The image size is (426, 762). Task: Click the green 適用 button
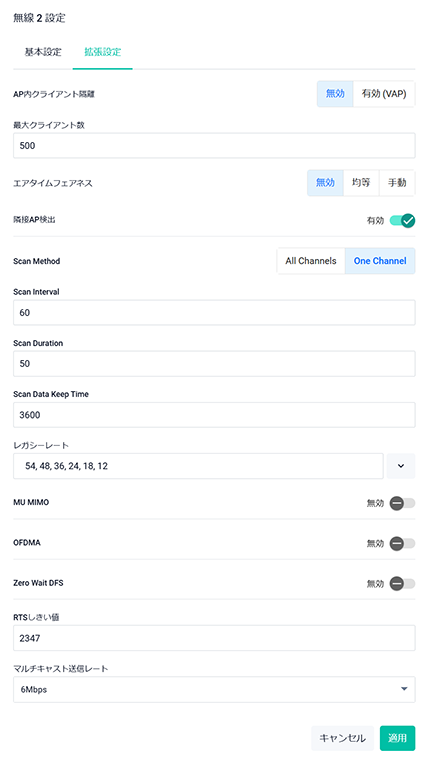pos(397,738)
